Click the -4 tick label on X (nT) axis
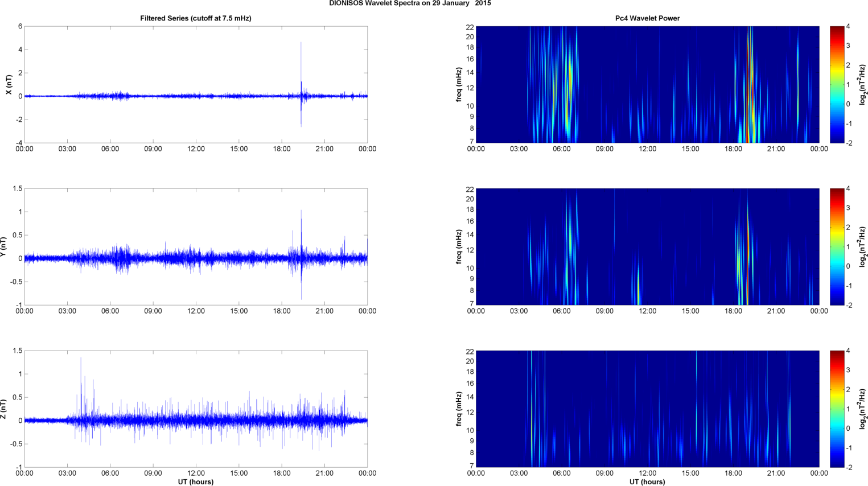 19,143
